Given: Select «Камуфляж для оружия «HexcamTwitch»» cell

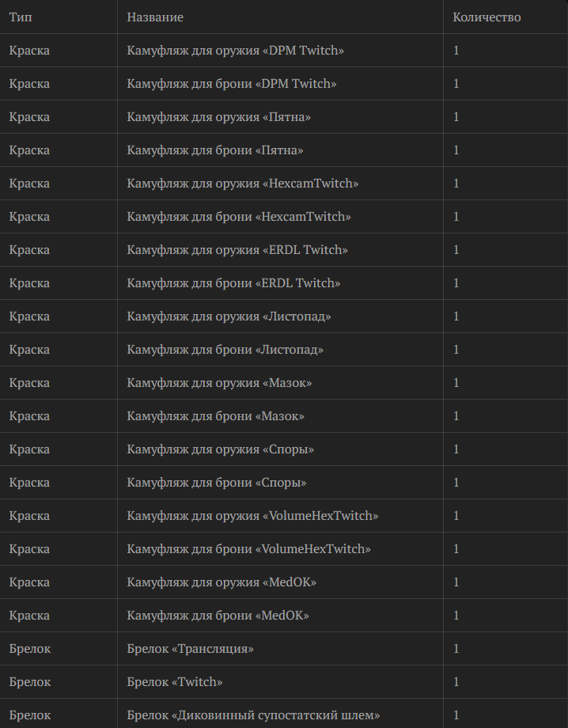Looking at the screenshot, I should (280, 184).
